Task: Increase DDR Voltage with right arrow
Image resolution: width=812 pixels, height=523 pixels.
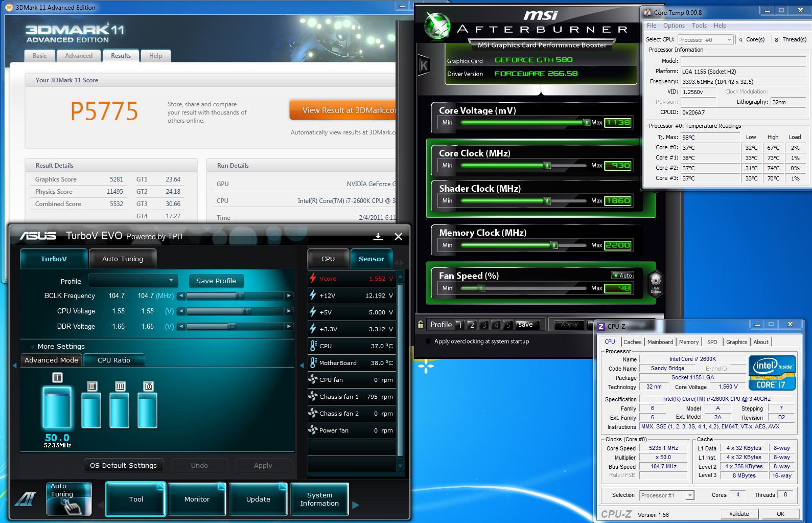Action: point(289,326)
